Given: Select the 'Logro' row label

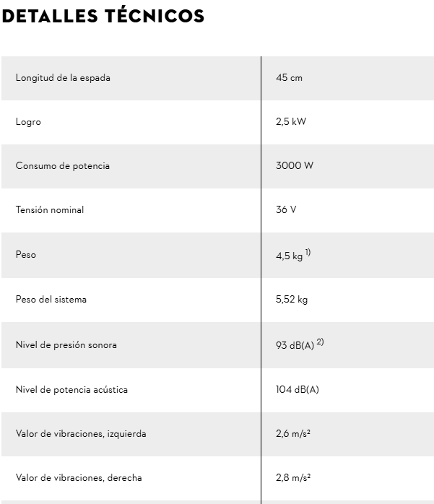Looking at the screenshot, I should click(x=28, y=122).
